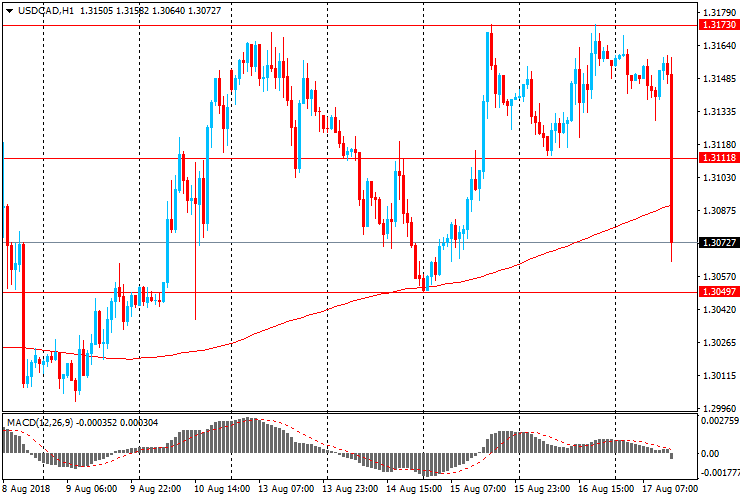This screenshot has height=500, width=740.
Task: Select the 16 Aug 15:00 time axis label
Action: point(606,488)
